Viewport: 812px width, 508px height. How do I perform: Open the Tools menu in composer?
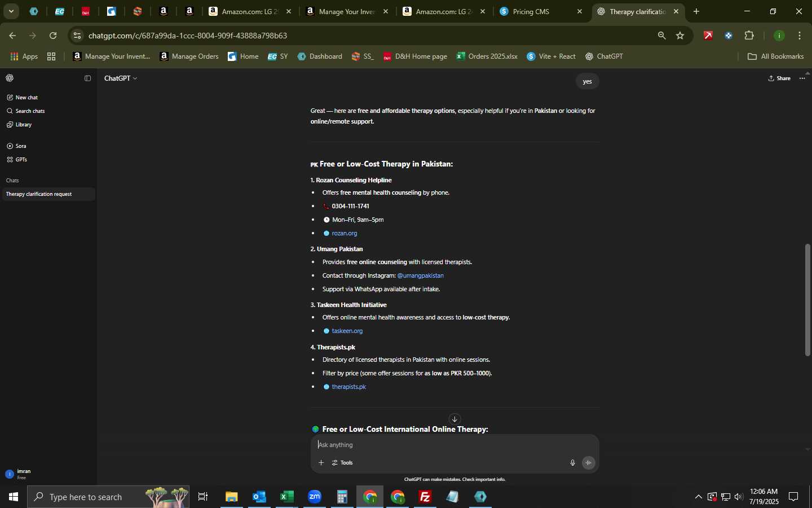point(343,463)
